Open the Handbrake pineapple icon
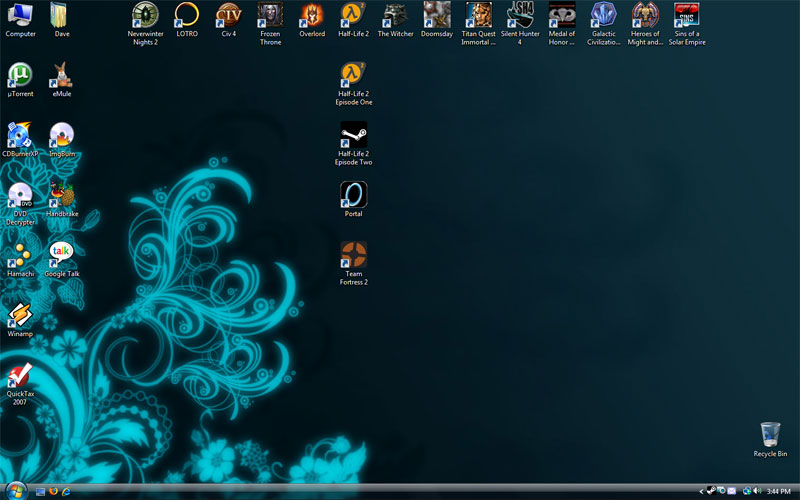Viewport: 800px width, 500px height. click(x=62, y=194)
